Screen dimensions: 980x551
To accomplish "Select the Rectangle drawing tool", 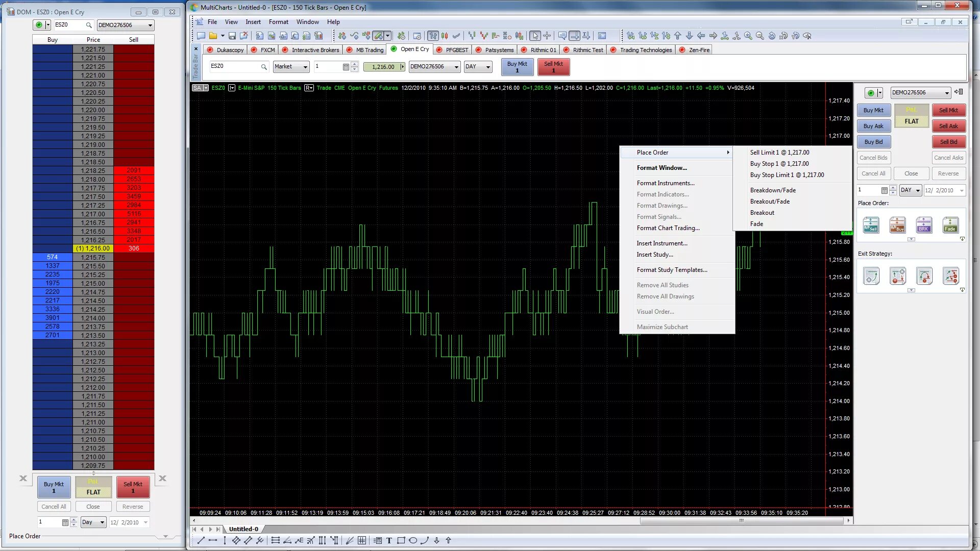I will (x=400, y=540).
